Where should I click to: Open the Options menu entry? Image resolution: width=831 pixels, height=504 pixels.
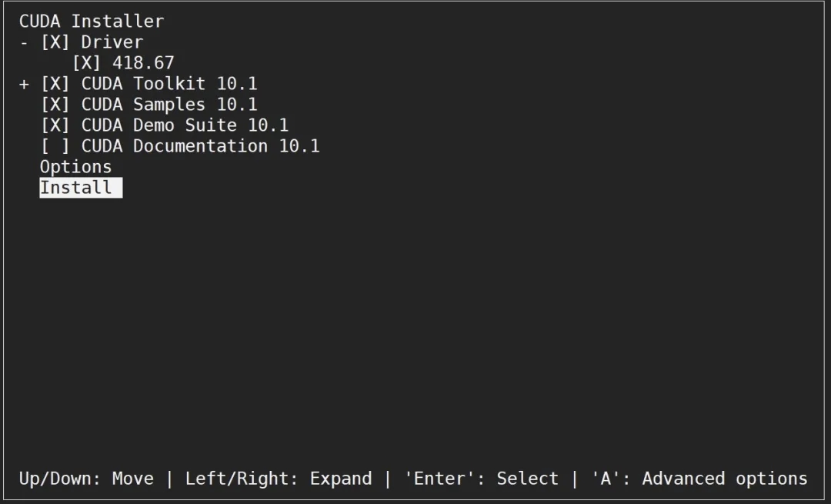75,167
